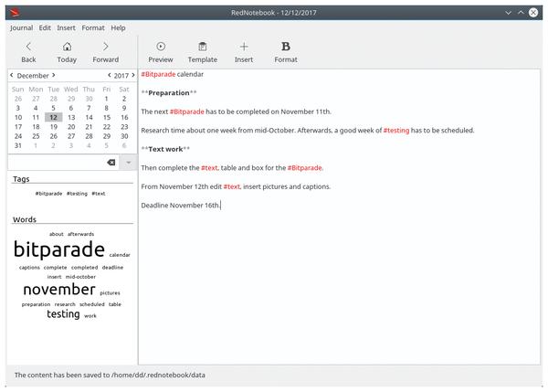This screenshot has height=392, width=548.
Task: Open the bold Format button
Action: click(x=286, y=52)
